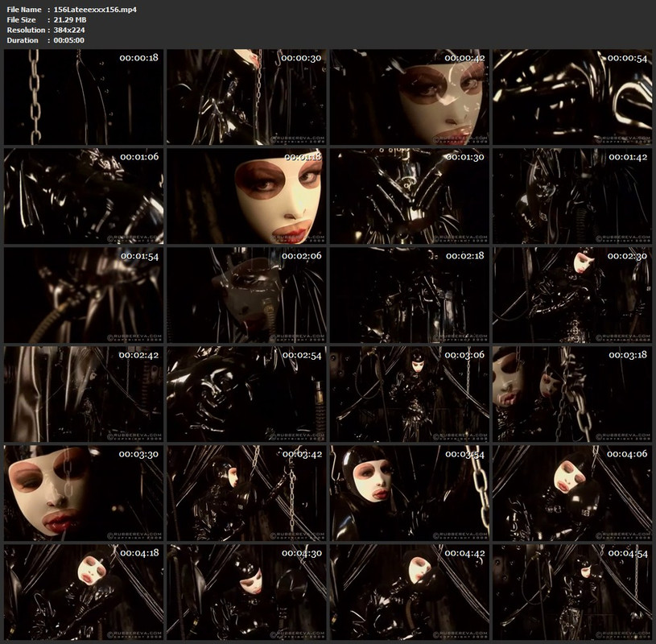Viewport: 656px width, 644px height.
Task: View the frame at 00:04:42
Action: [x=410, y=592]
